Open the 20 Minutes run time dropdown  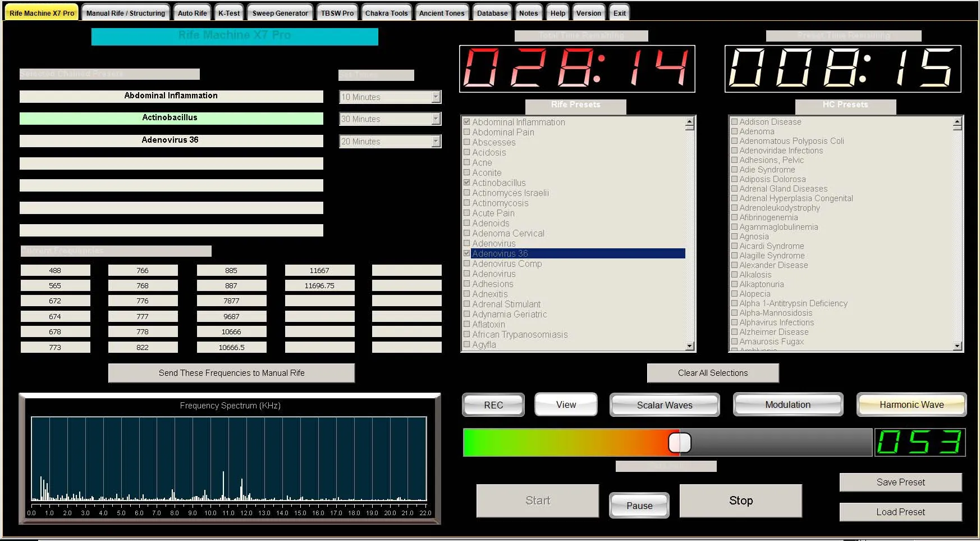click(436, 142)
